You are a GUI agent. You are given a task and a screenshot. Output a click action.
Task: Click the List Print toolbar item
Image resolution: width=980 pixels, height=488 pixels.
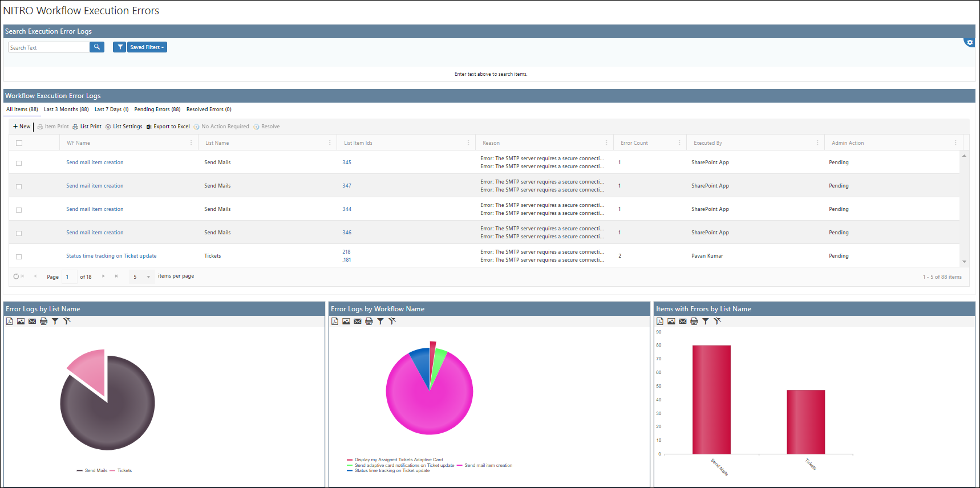tap(87, 127)
